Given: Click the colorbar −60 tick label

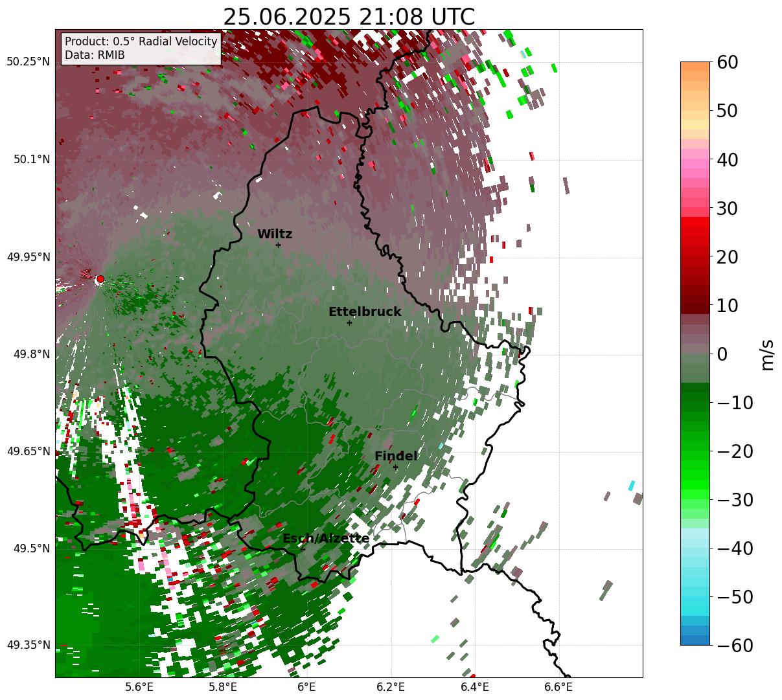Looking at the screenshot, I should [x=734, y=646].
